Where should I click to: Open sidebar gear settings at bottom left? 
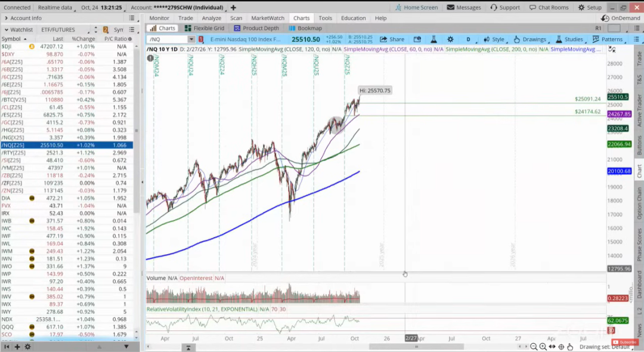(27, 347)
